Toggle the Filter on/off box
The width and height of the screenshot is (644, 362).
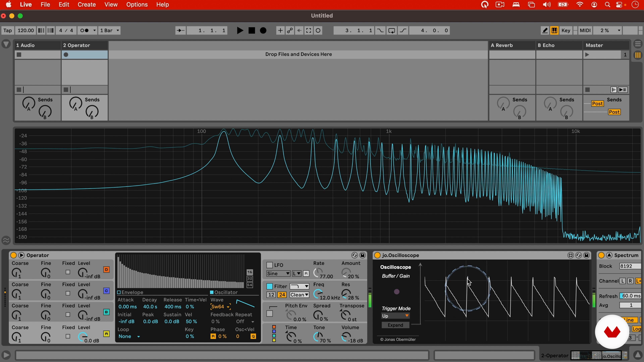point(270,286)
